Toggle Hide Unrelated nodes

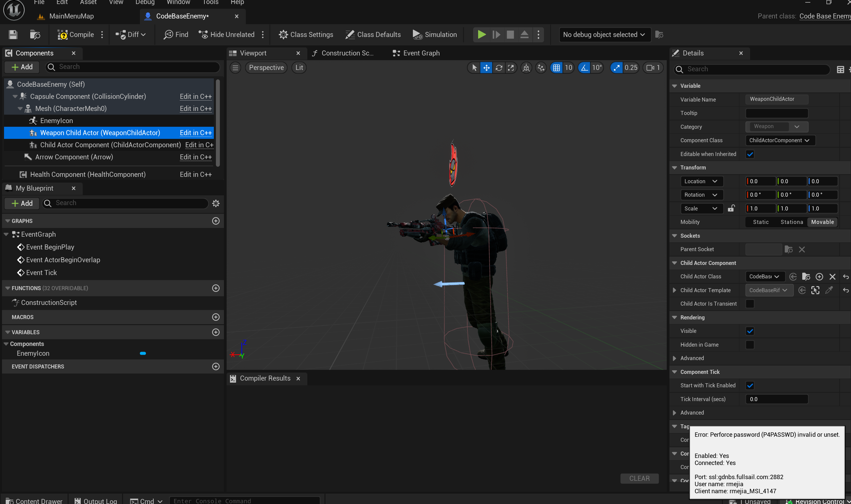(227, 35)
